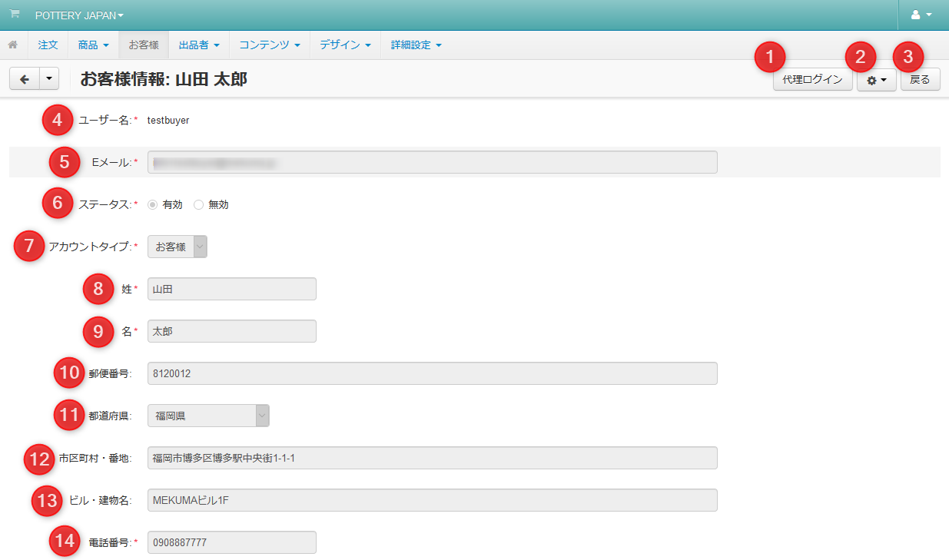Image resolution: width=949 pixels, height=560 pixels.
Task: Go to the home icon tab
Action: coord(13,45)
